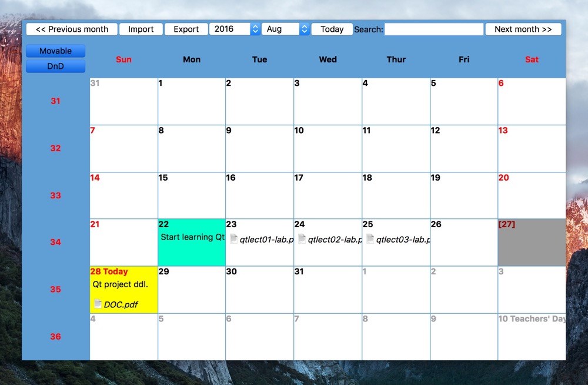The image size is (588, 385).
Task: Open the qtlect02-lab.pdf document icon on August 24
Action: point(302,238)
